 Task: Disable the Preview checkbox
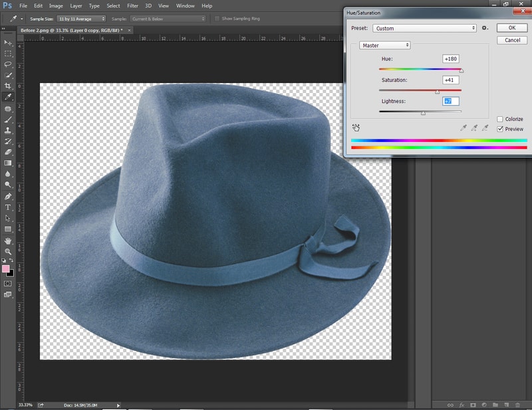(501, 129)
